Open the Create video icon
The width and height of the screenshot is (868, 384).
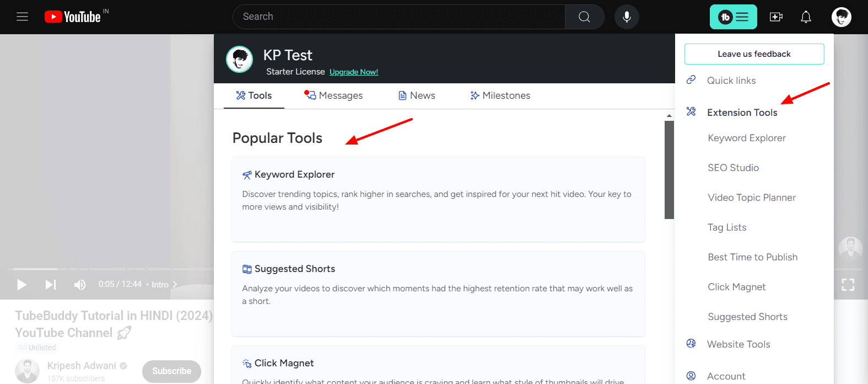[776, 17]
